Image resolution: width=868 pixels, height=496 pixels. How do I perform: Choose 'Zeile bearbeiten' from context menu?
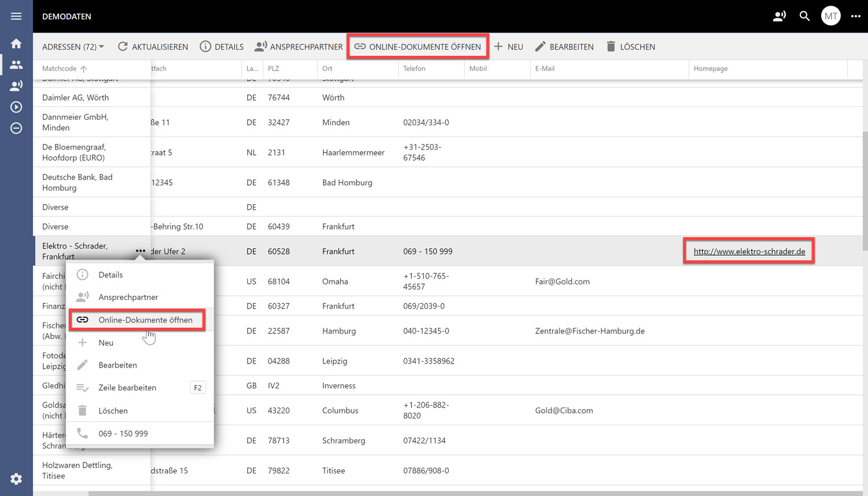[127, 388]
